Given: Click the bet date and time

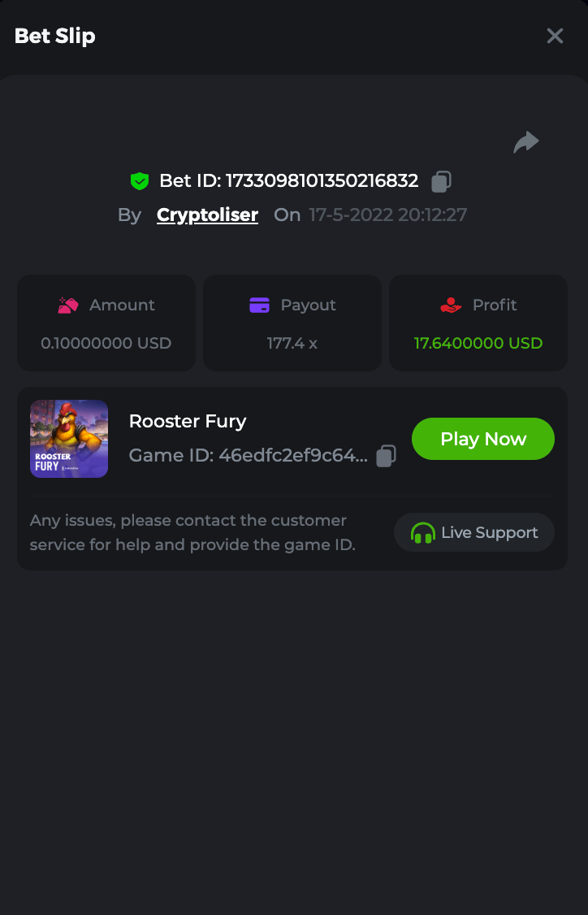Looking at the screenshot, I should (388, 215).
